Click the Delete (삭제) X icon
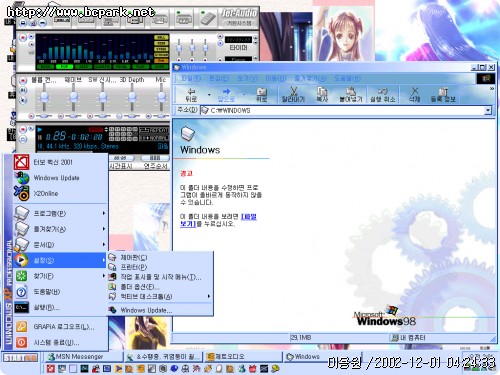Viewport: 500px width, 375px height. click(414, 95)
